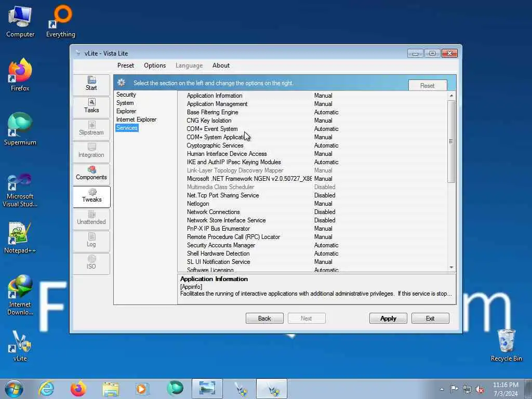Open the Preset menu

pos(126,65)
